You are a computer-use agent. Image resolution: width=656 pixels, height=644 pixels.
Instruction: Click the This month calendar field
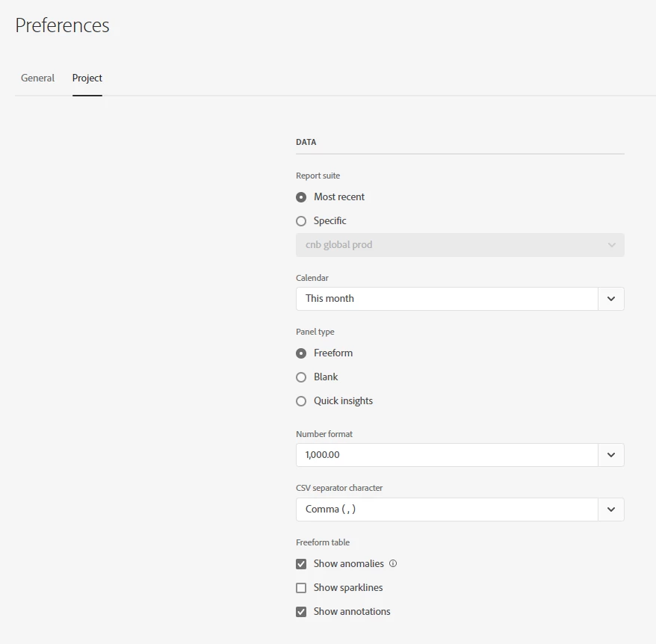click(x=447, y=299)
